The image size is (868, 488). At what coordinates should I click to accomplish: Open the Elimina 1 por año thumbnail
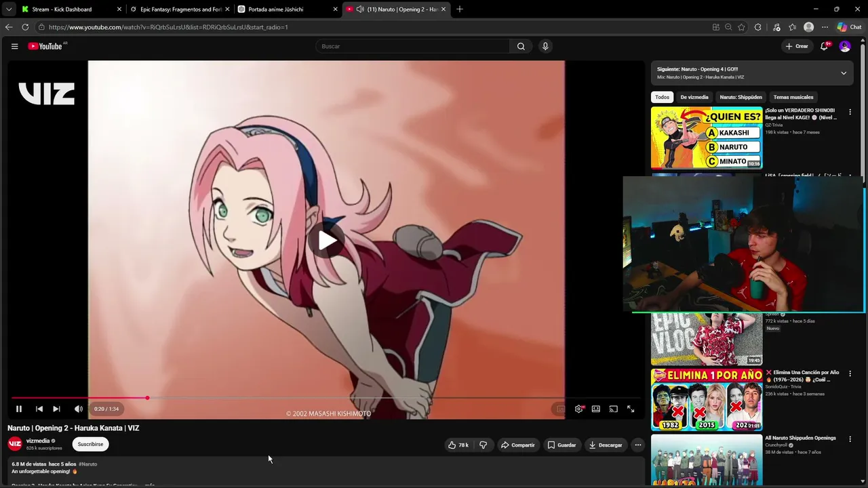707,400
